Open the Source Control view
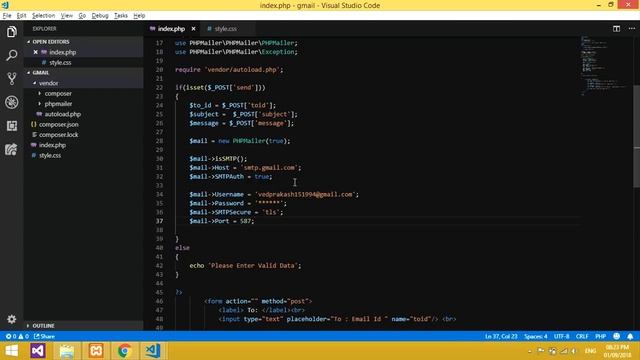The image size is (640, 360). pyautogui.click(x=11, y=78)
